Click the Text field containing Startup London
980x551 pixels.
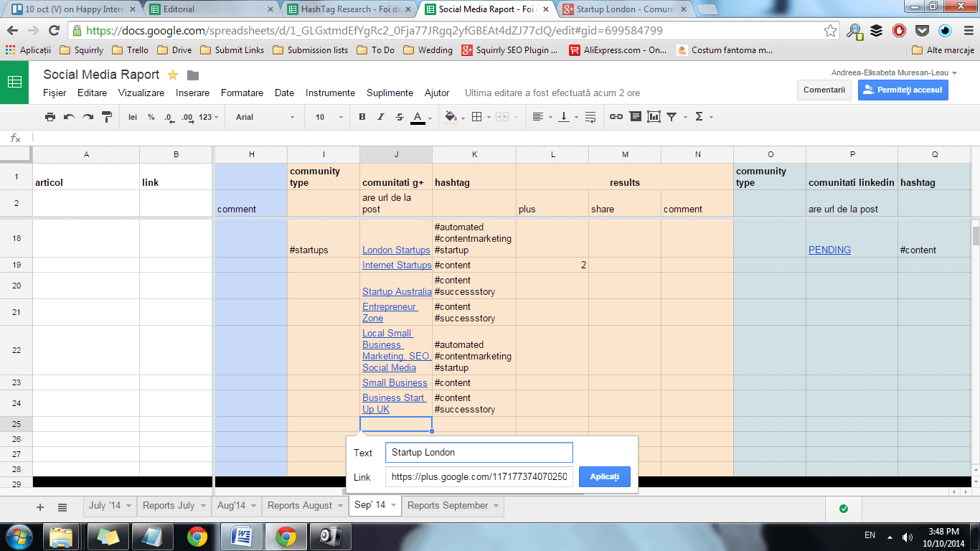pyautogui.click(x=479, y=453)
